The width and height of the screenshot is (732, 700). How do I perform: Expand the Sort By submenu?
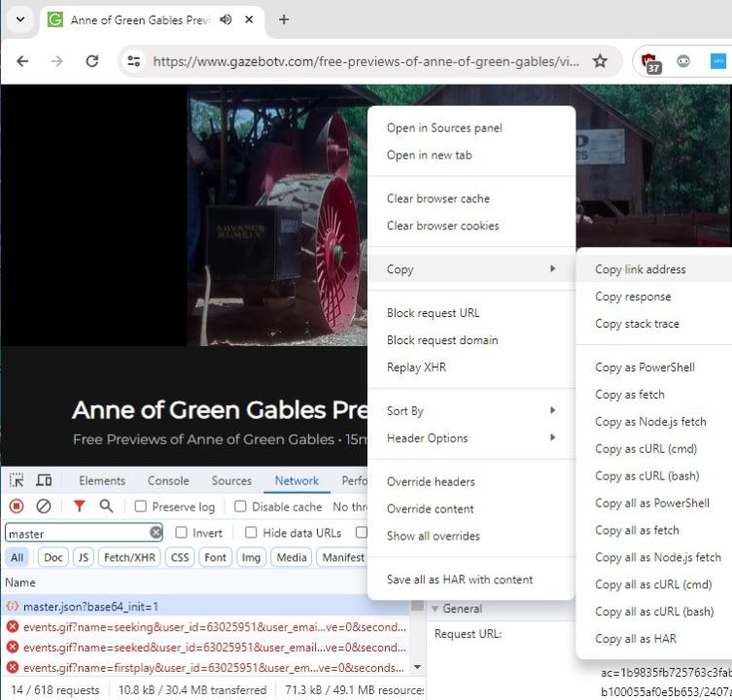tap(471, 411)
